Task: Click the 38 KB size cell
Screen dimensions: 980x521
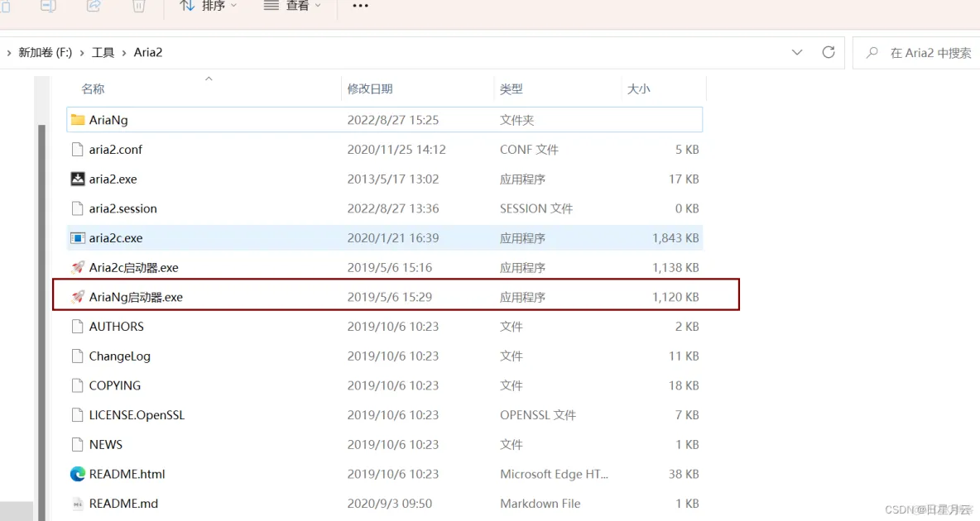Action: [684, 474]
